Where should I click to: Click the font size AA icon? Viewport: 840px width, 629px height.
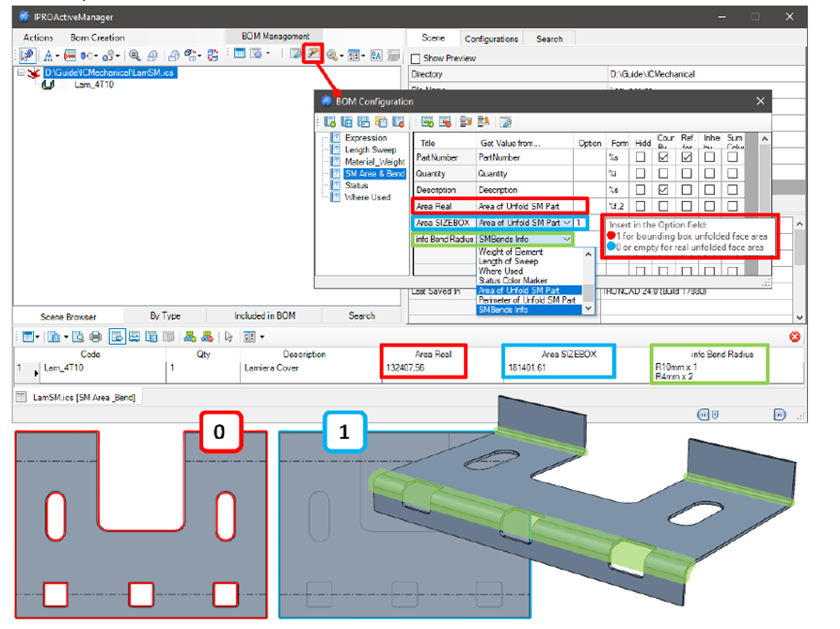click(376, 55)
